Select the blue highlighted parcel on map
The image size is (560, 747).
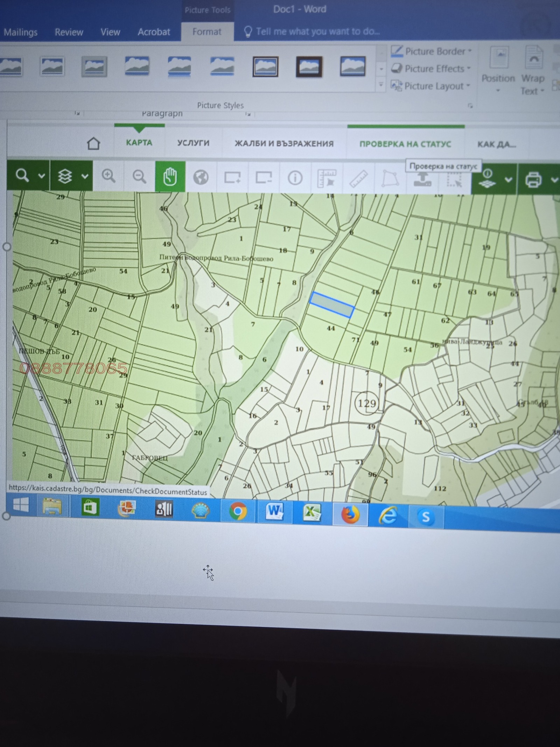point(332,305)
